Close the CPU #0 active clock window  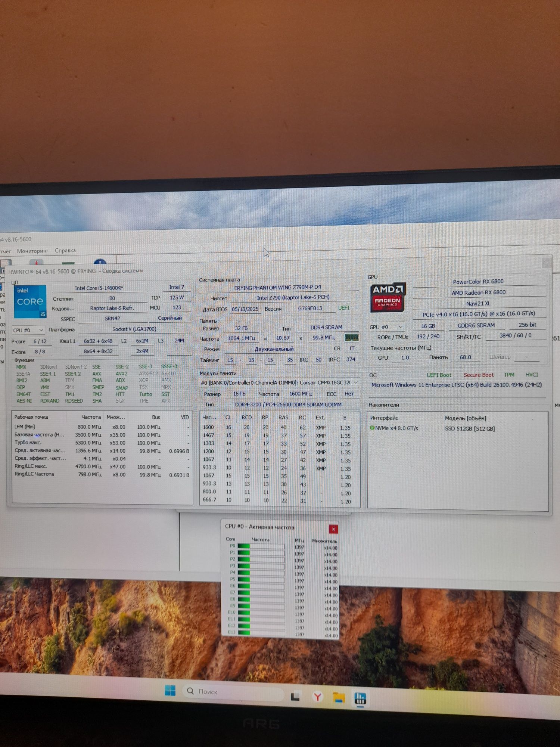point(333,529)
